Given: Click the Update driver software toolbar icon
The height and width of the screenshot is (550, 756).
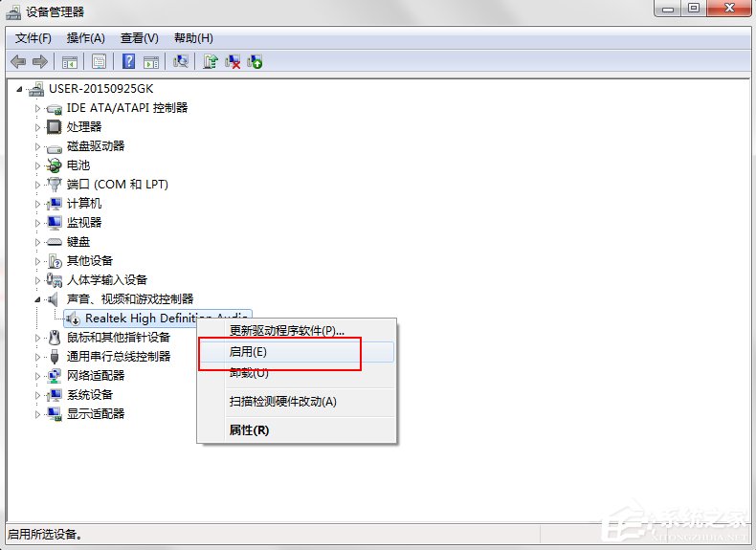Looking at the screenshot, I should 211,61.
